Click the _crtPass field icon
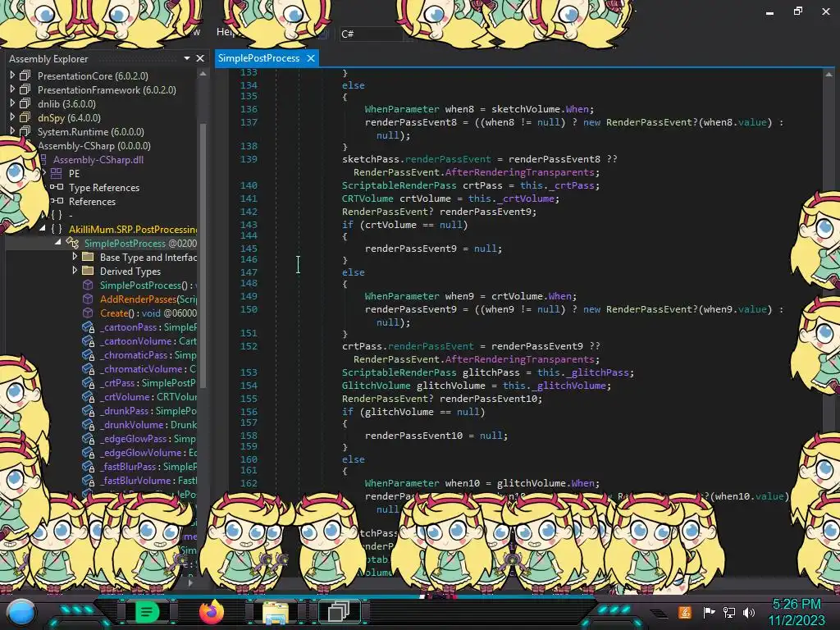 [x=89, y=382]
